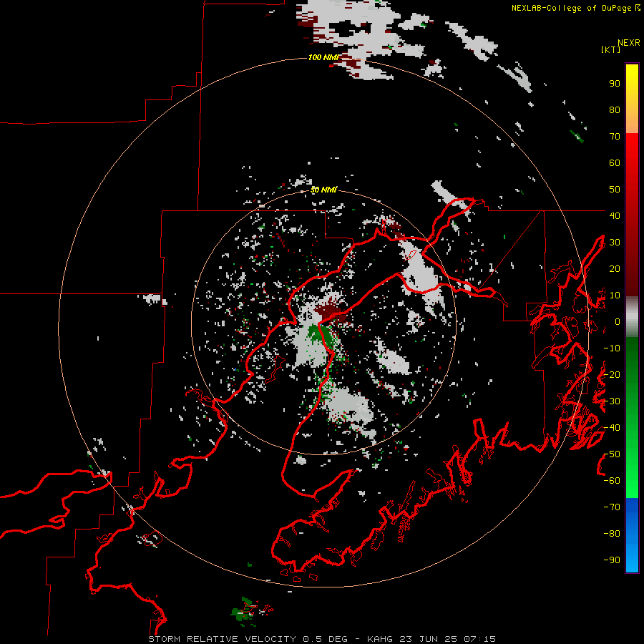Click the 80 value on the velocity scale

[x=615, y=109]
